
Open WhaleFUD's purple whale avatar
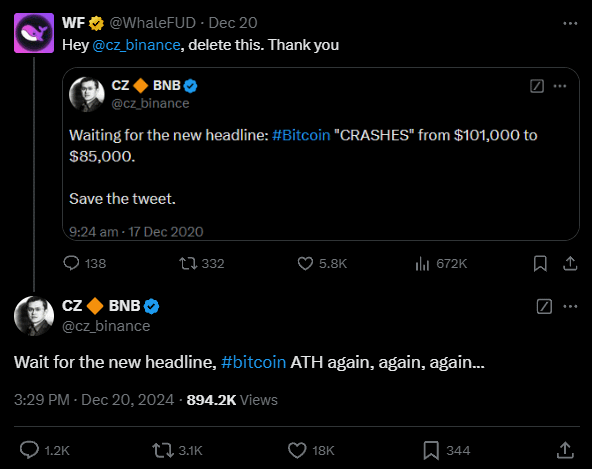[x=34, y=33]
